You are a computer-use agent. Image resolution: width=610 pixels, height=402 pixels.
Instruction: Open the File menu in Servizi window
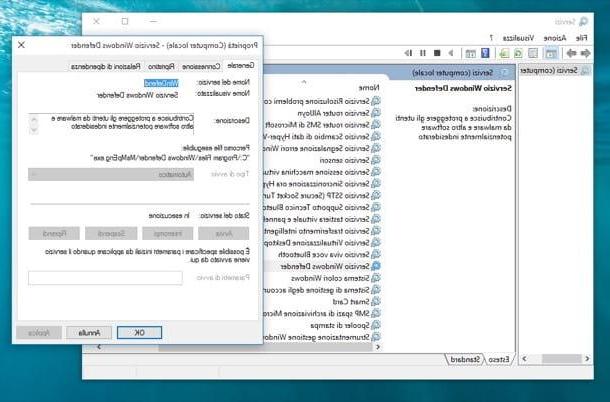point(581,38)
